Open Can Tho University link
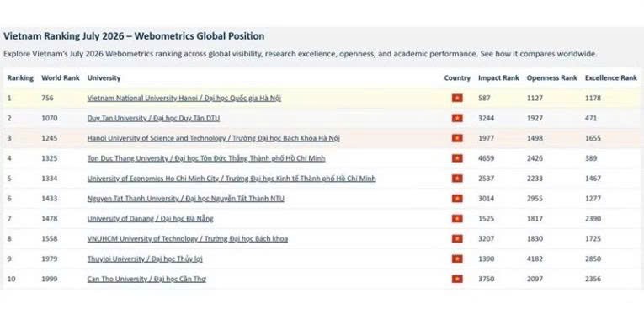 point(146,279)
